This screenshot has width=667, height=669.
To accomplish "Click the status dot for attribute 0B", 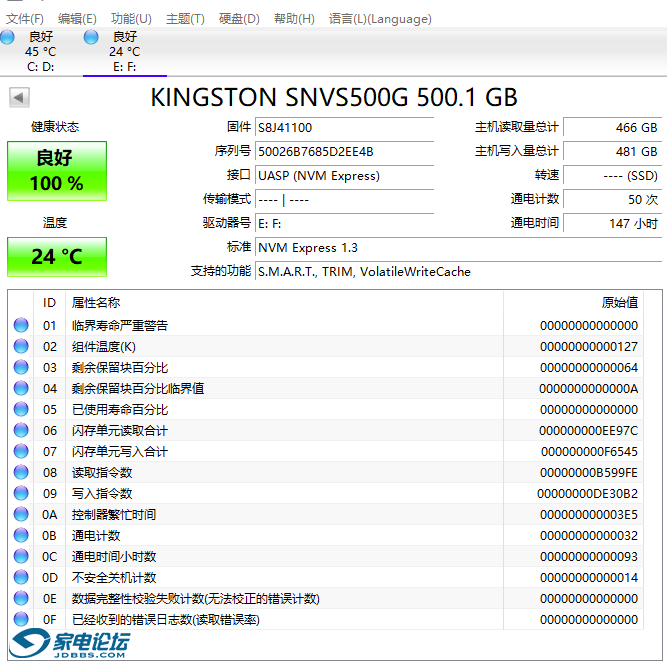I will tap(21, 535).
